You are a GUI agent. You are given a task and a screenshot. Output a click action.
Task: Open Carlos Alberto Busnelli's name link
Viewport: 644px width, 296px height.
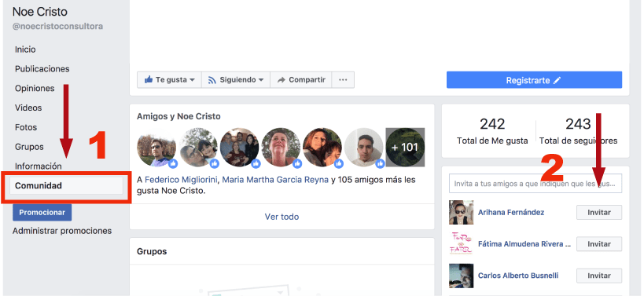pos(518,276)
